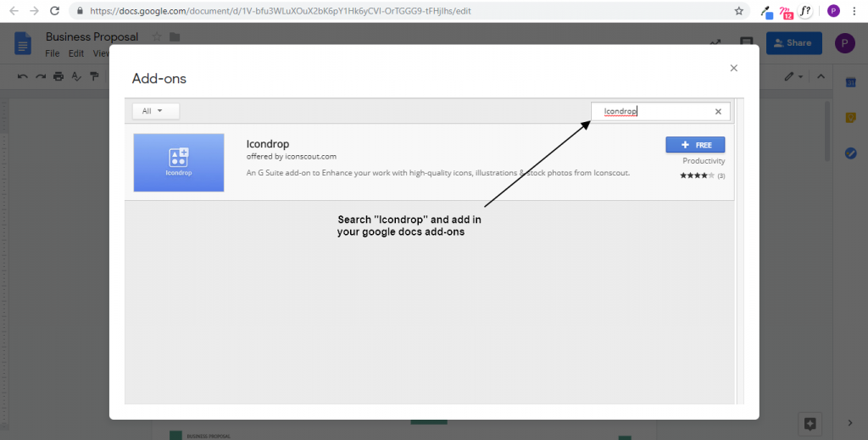Click the Explore button at the bottom right
Image resolution: width=868 pixels, height=440 pixels.
coord(810,424)
